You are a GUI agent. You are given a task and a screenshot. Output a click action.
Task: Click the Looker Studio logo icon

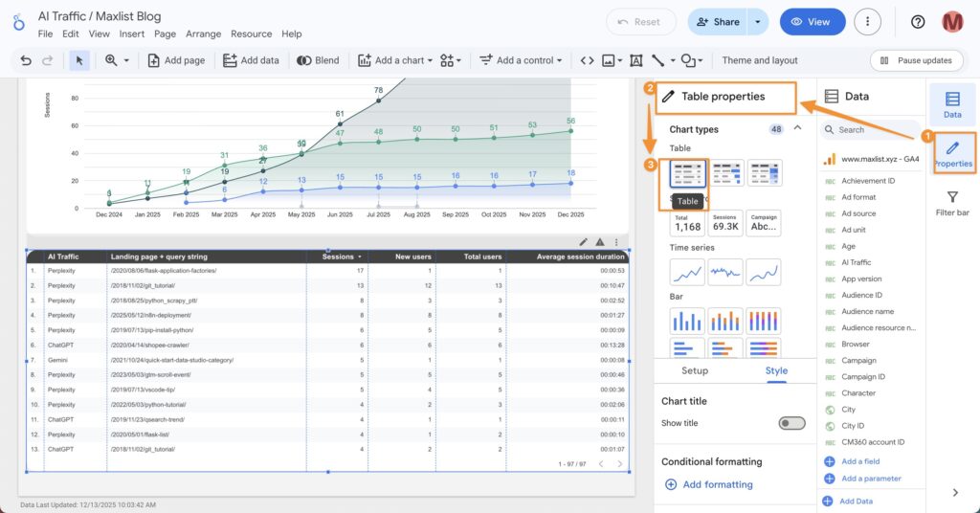(19, 23)
